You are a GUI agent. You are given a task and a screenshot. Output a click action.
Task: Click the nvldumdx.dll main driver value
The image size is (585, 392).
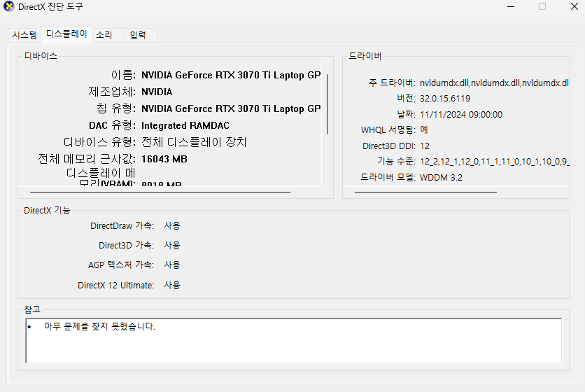click(x=494, y=83)
